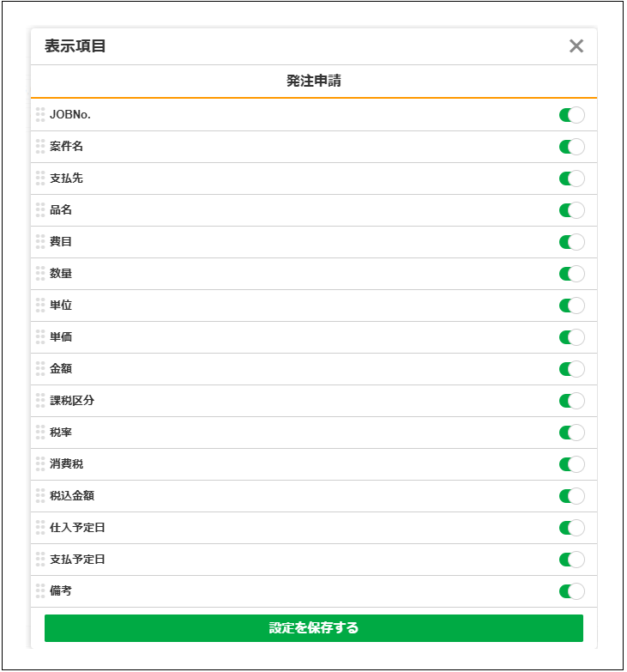Toggle off the JOBNo. display switch
The width and height of the screenshot is (627, 672).
coord(571,115)
